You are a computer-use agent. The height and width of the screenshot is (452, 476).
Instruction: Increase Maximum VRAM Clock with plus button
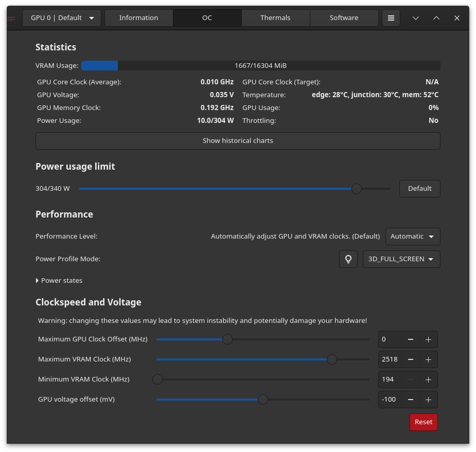pos(428,359)
